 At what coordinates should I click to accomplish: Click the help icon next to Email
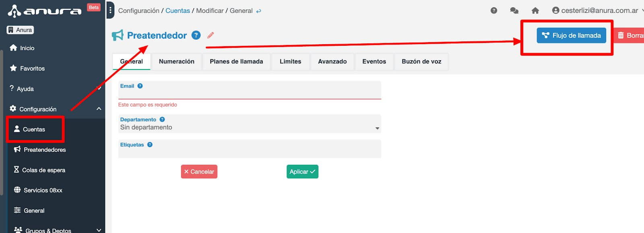point(140,86)
